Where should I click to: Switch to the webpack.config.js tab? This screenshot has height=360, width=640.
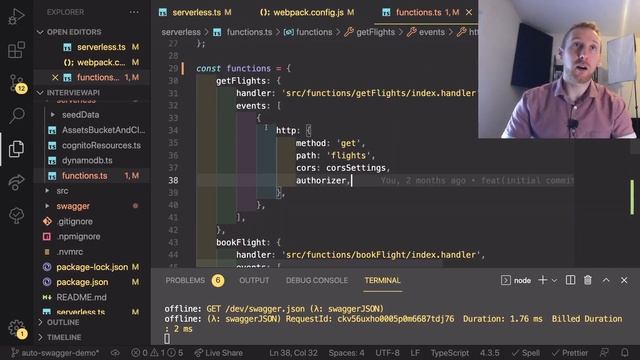click(307, 12)
